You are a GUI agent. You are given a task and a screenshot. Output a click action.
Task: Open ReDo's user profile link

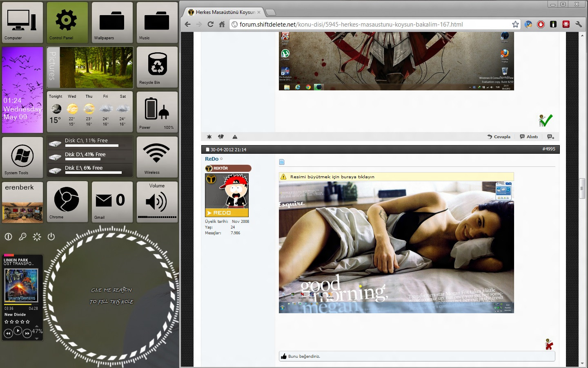click(212, 159)
